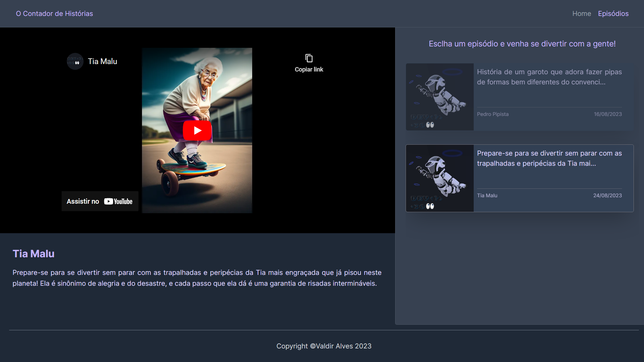Click the Copiar link copy icon
This screenshot has width=644, height=362.
309,58
